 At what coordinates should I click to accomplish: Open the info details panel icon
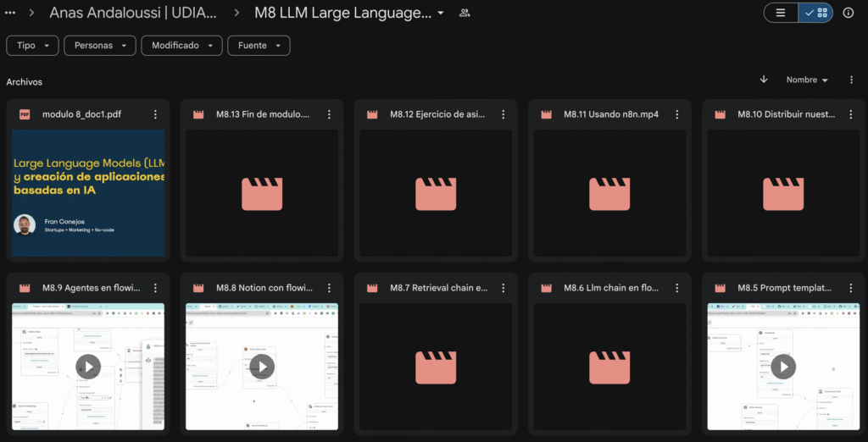tap(848, 13)
